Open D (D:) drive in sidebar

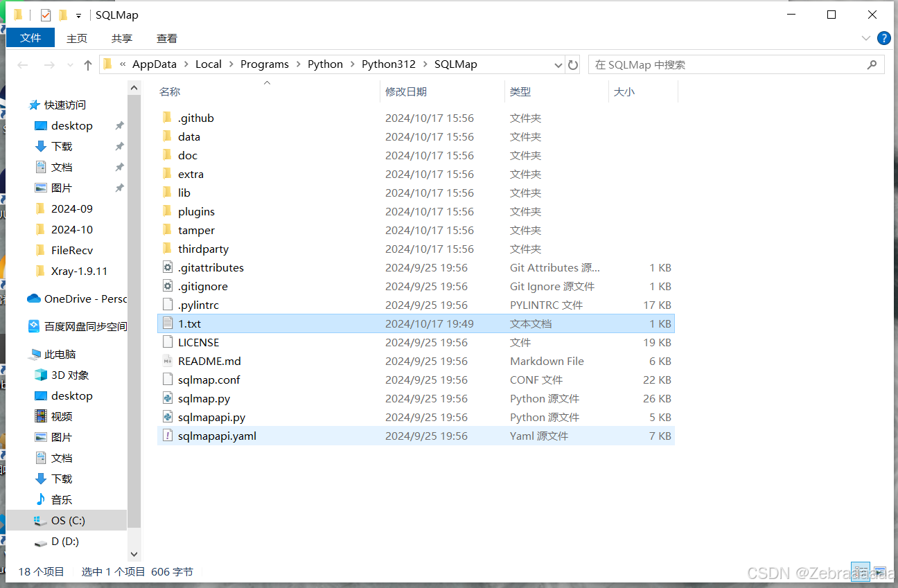click(x=67, y=541)
